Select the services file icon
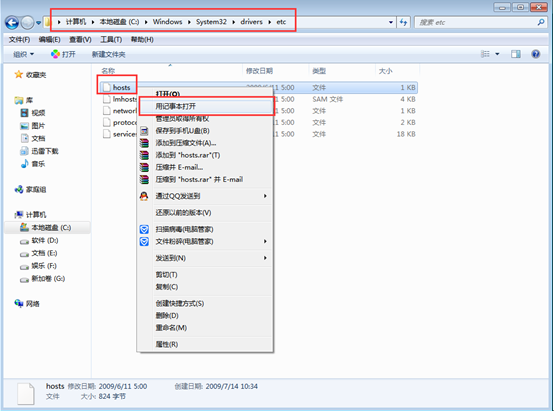The height and width of the screenshot is (411, 554). tap(107, 134)
